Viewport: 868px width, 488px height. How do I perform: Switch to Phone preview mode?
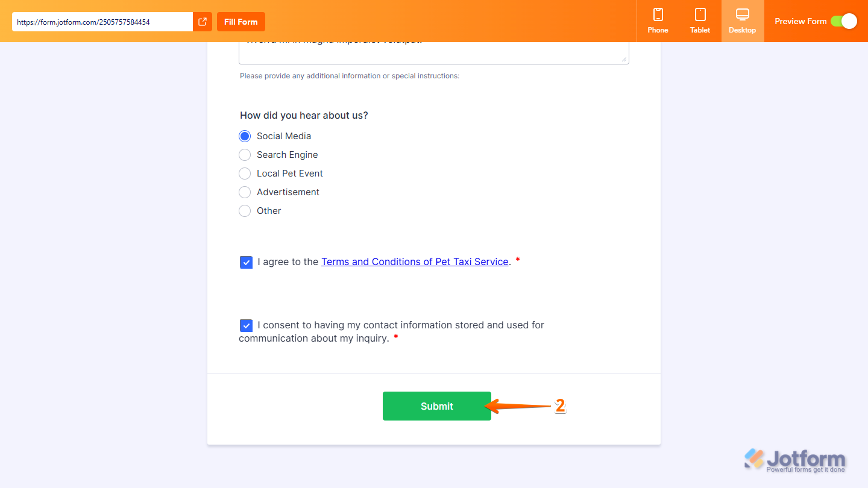(658, 21)
